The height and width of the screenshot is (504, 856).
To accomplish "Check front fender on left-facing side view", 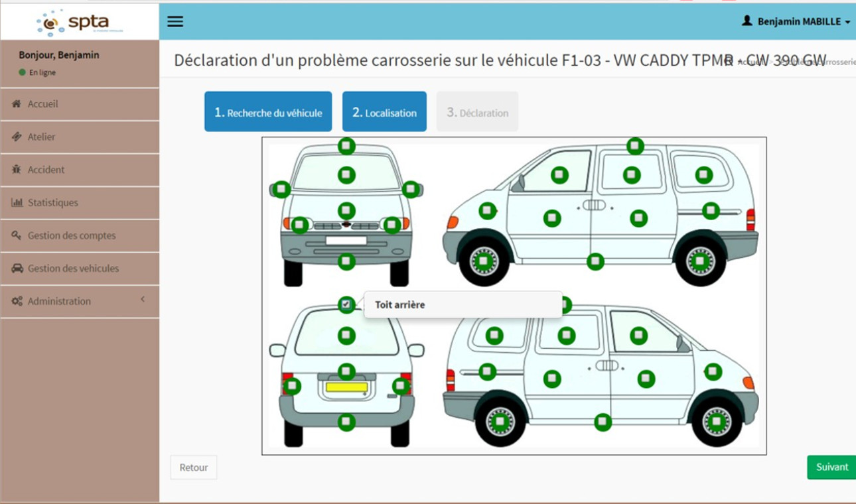I will click(488, 211).
